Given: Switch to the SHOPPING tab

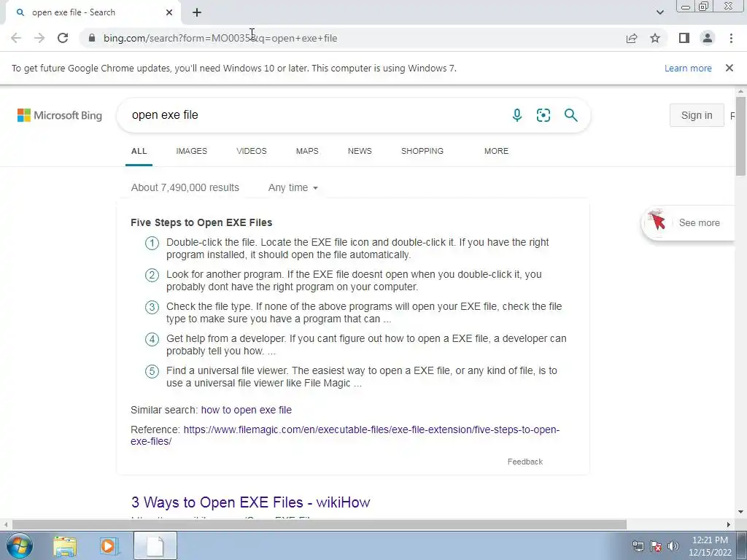Looking at the screenshot, I should click(x=422, y=151).
